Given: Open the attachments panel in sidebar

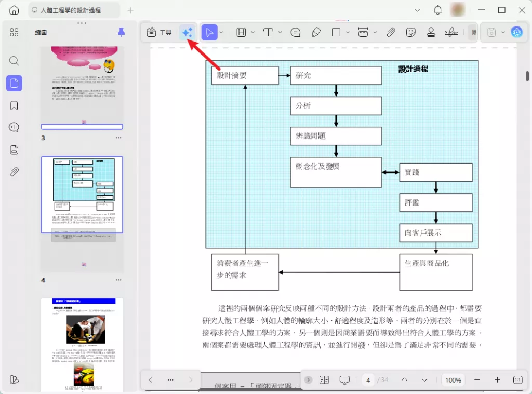Looking at the screenshot, I should (x=14, y=172).
